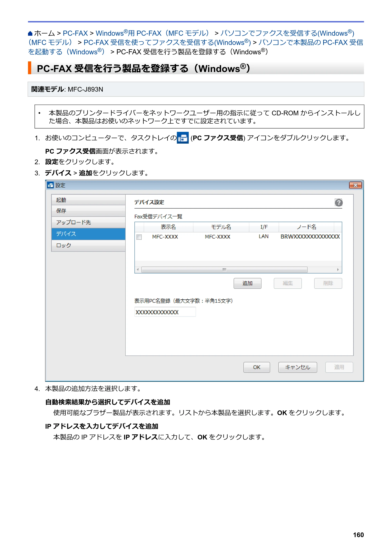Click the 設定 dialog title bar icon
The image size is (392, 555).
point(51,185)
